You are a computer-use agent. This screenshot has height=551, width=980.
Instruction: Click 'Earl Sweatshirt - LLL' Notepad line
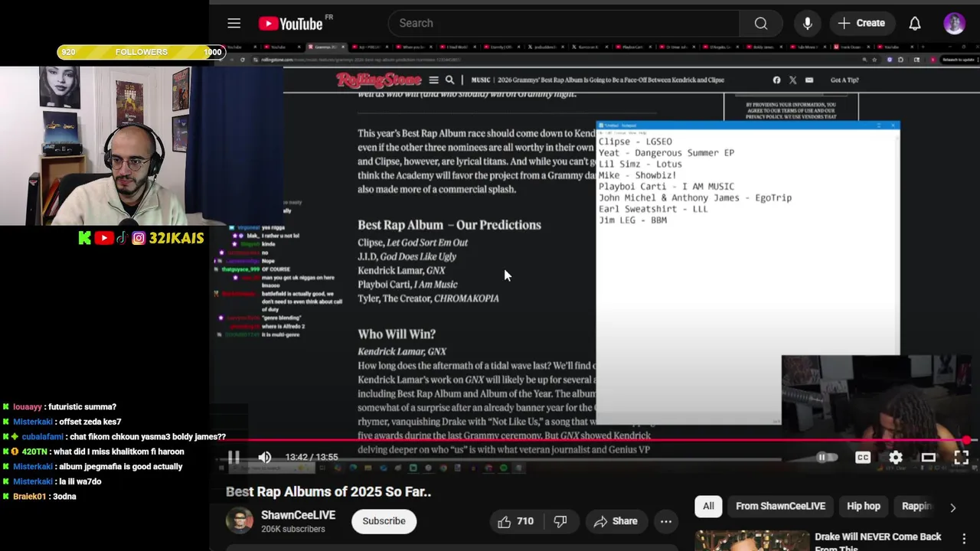tap(653, 209)
